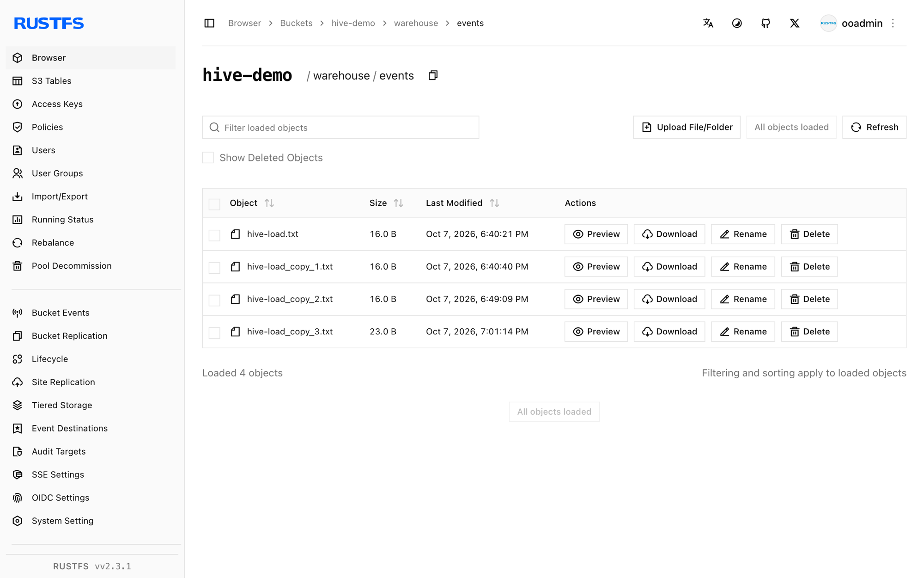Click the ooadmin avatar image

[x=828, y=23]
